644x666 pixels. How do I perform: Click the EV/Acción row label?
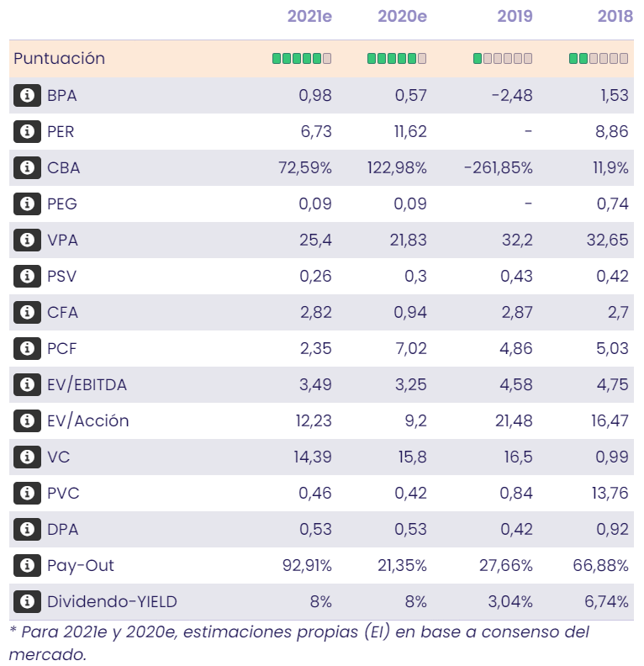click(88, 420)
